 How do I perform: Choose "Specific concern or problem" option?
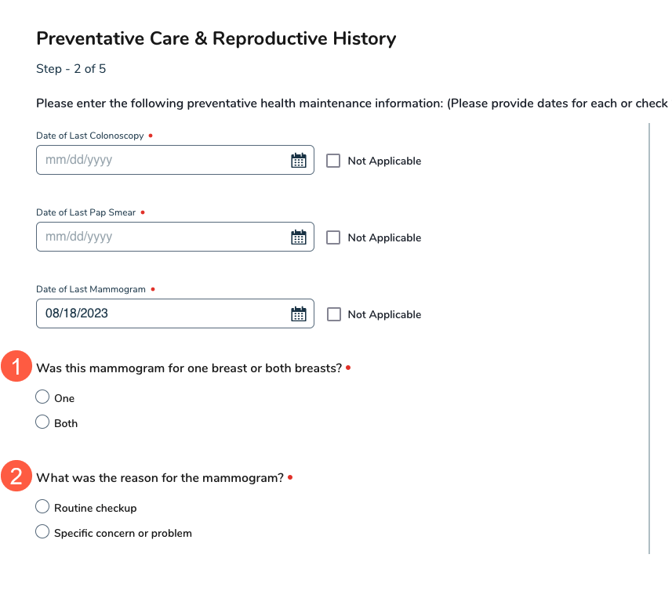click(x=42, y=532)
